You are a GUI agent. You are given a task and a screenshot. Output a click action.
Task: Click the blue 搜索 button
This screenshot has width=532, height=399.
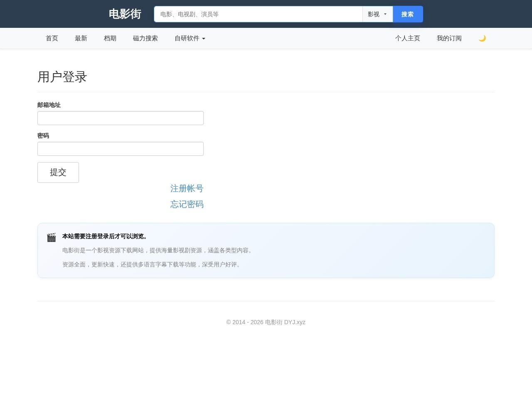click(x=408, y=14)
